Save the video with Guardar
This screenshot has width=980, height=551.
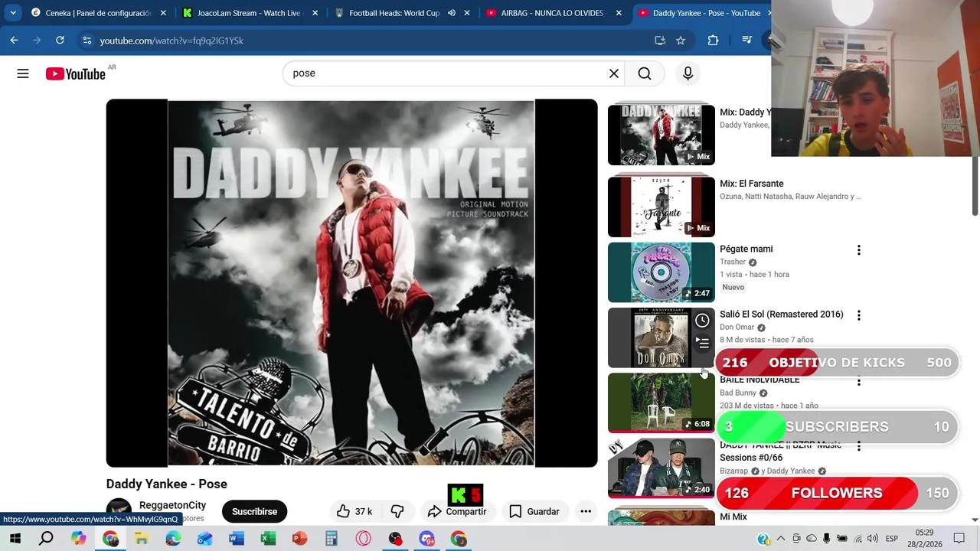pos(534,511)
